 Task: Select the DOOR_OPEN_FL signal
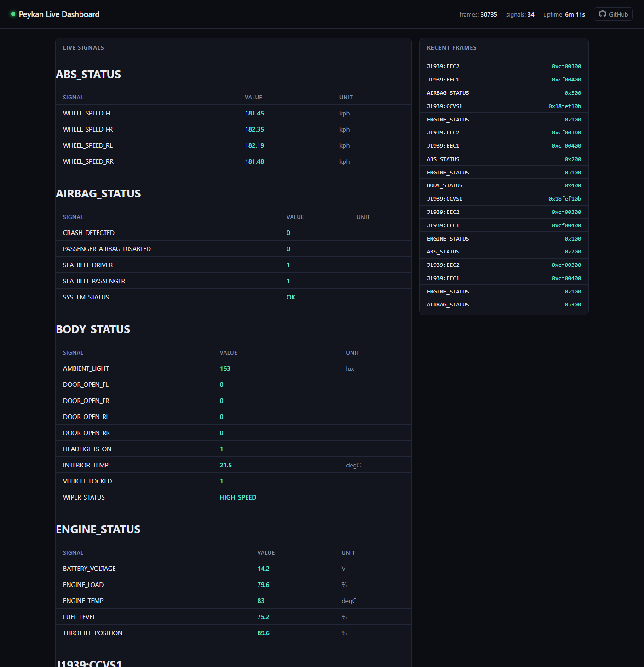coord(86,385)
